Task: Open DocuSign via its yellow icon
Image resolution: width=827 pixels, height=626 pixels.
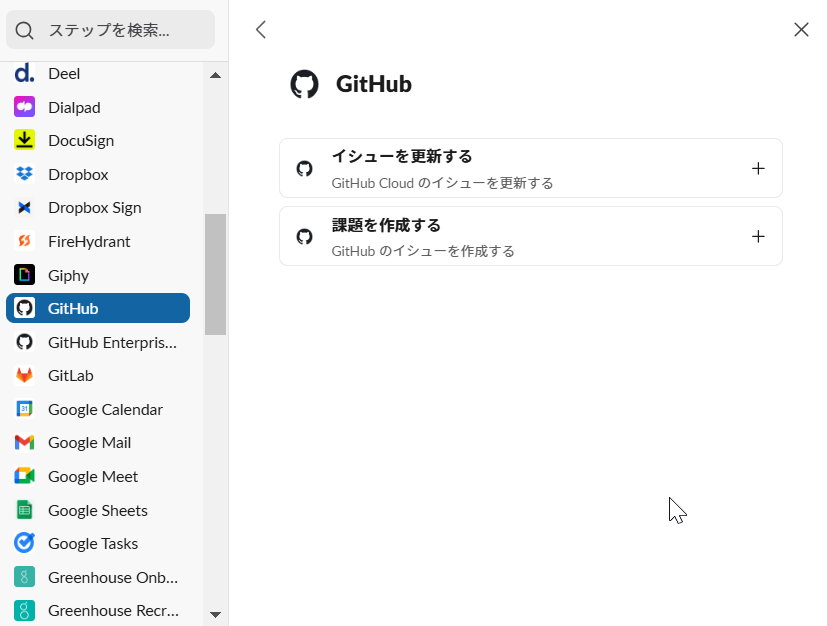Action: pyautogui.click(x=25, y=141)
